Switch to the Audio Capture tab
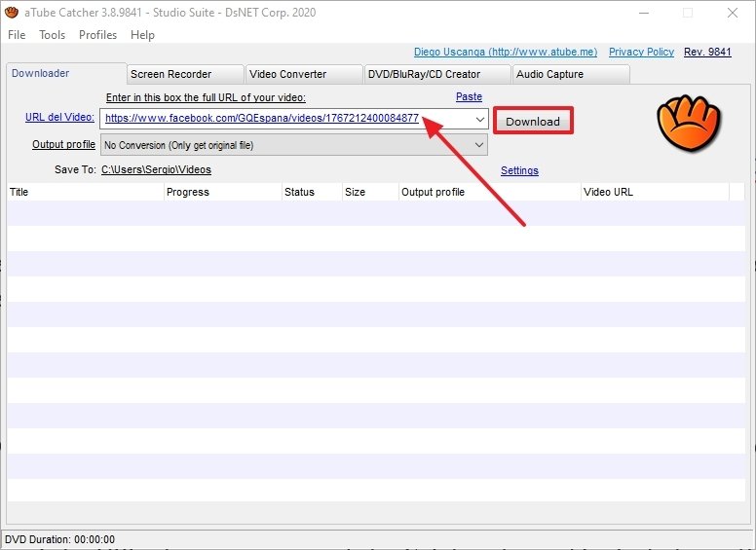 [571, 74]
